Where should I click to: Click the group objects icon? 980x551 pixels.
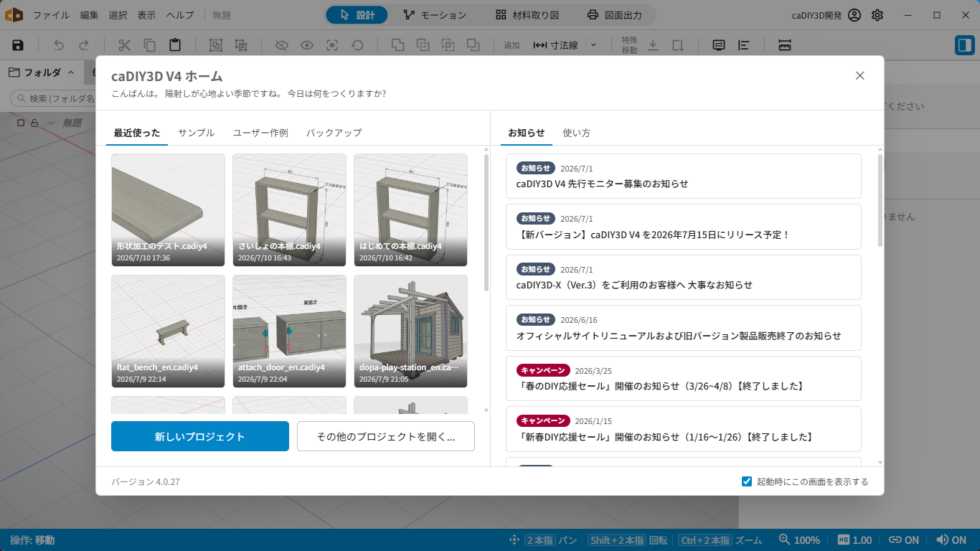tap(215, 45)
